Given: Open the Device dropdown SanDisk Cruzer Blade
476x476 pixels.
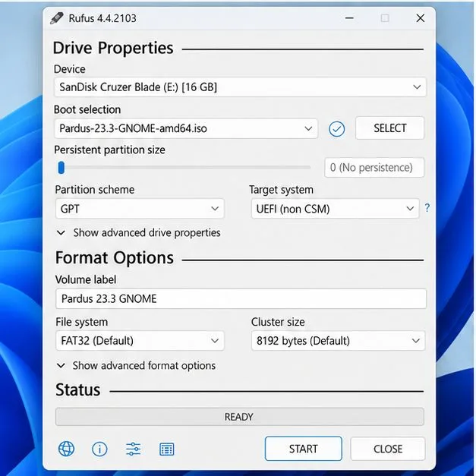Looking at the screenshot, I should tap(240, 87).
